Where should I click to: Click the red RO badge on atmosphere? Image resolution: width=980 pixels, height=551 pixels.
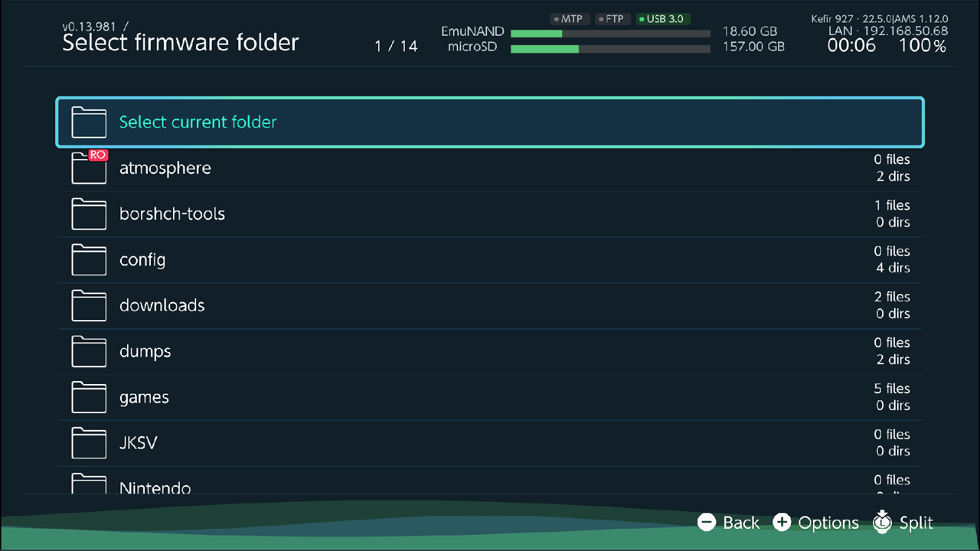click(x=98, y=155)
